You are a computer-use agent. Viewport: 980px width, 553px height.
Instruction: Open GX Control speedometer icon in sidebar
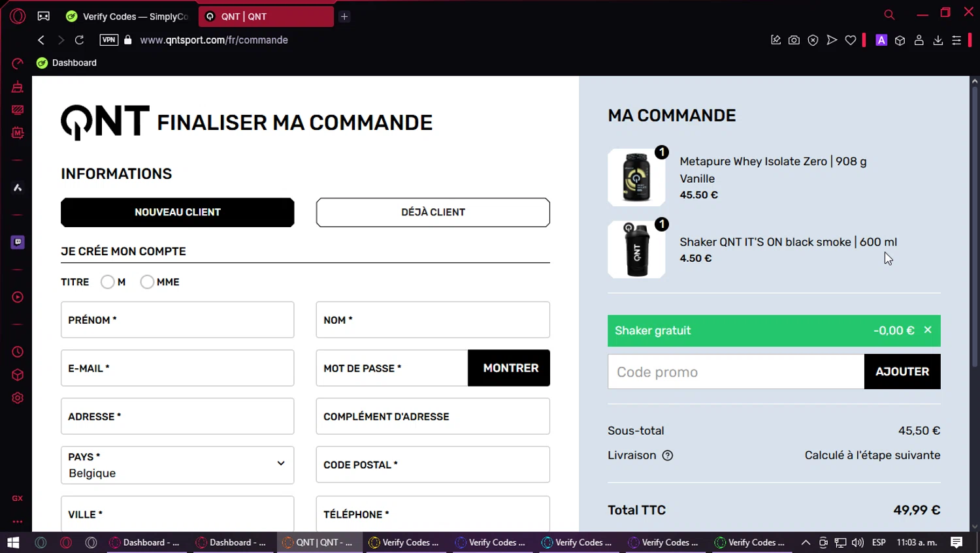[18, 63]
